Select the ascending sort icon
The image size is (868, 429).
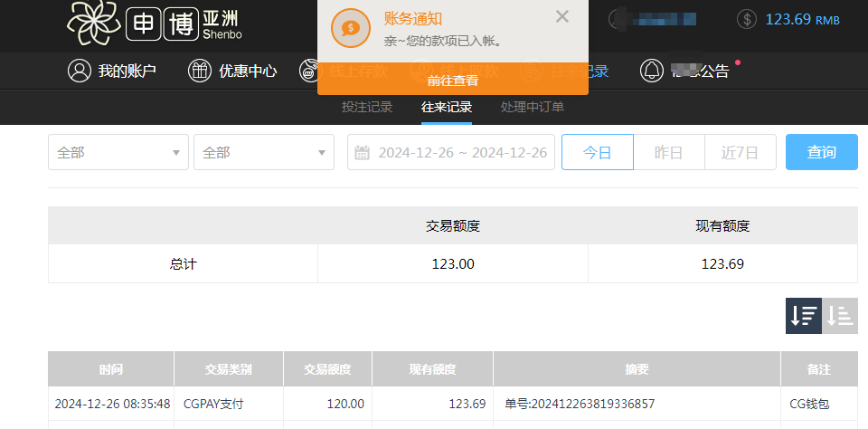(840, 316)
